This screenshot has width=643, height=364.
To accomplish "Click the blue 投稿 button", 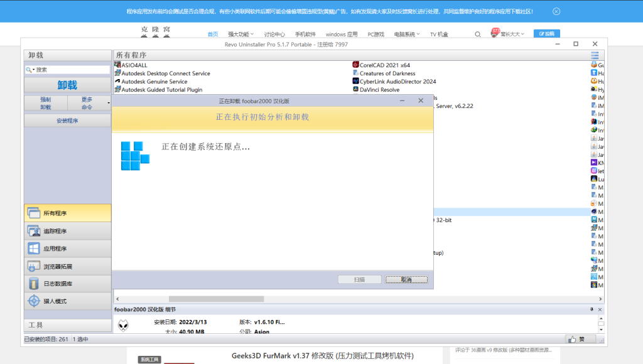I will click(x=547, y=34).
